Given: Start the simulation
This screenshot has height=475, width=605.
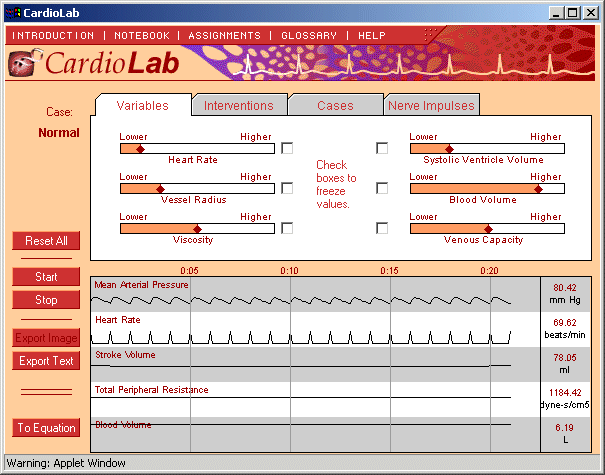Looking at the screenshot, I should pyautogui.click(x=46, y=277).
